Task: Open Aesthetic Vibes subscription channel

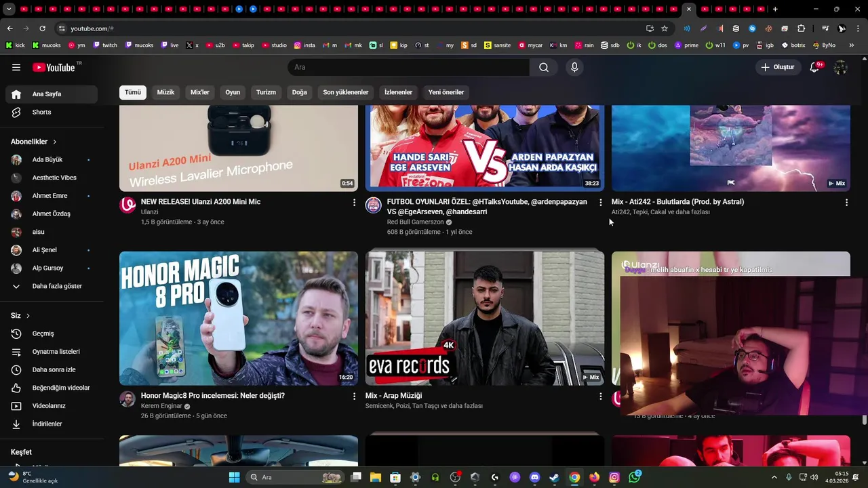Action: click(52, 178)
